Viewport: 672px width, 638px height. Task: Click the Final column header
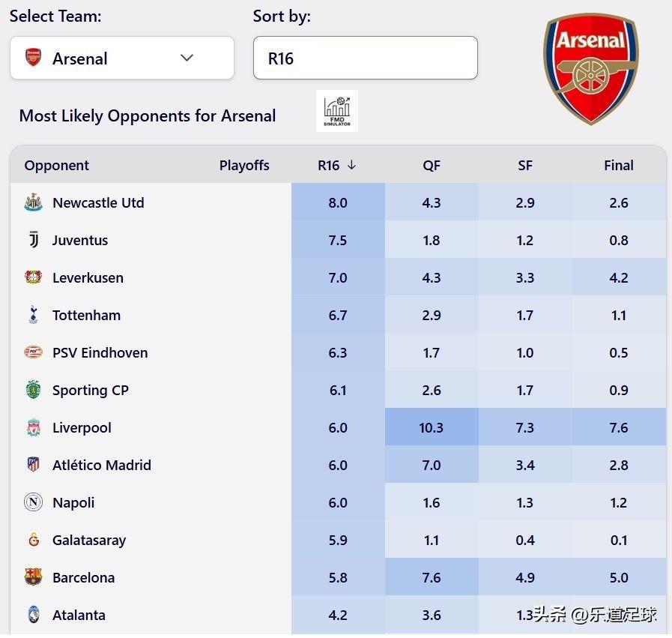619,166
